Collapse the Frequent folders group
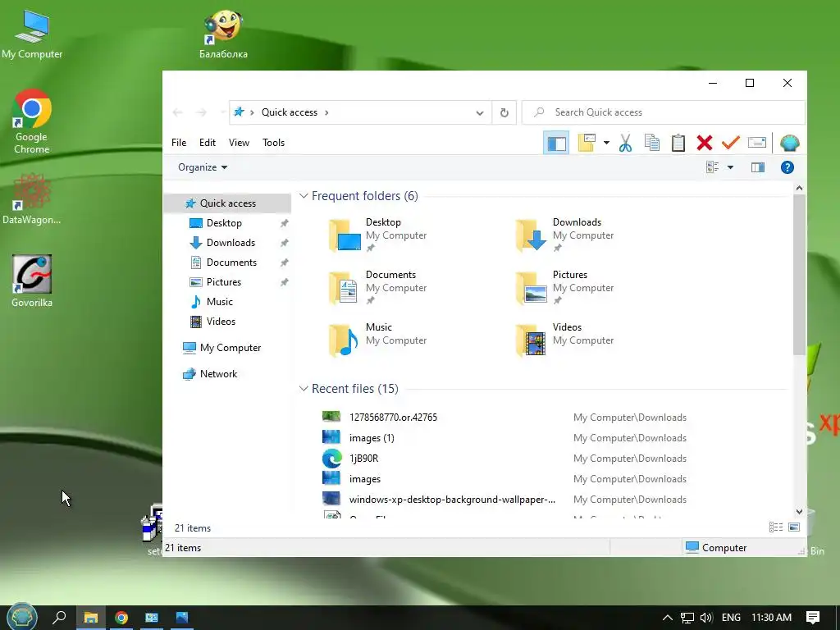 coord(304,196)
